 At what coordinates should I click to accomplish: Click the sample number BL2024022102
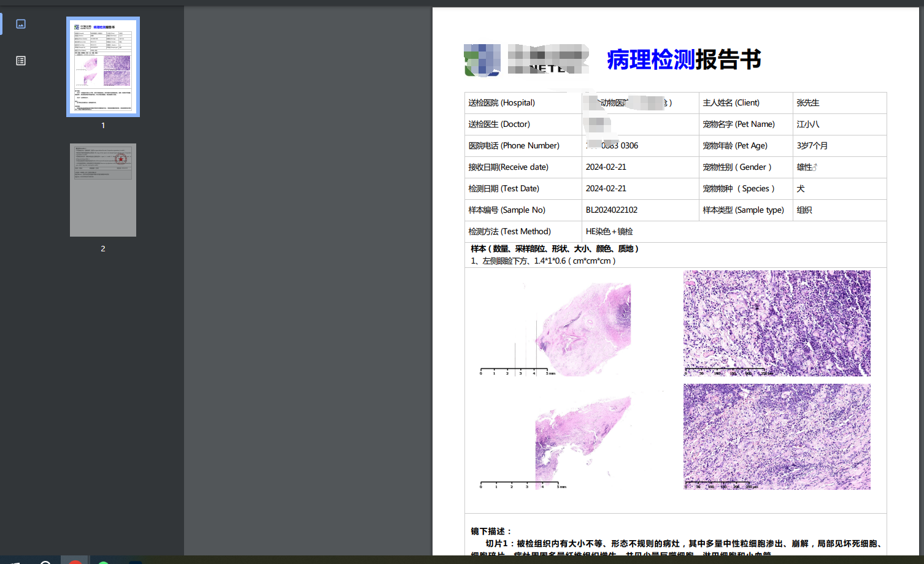(612, 210)
